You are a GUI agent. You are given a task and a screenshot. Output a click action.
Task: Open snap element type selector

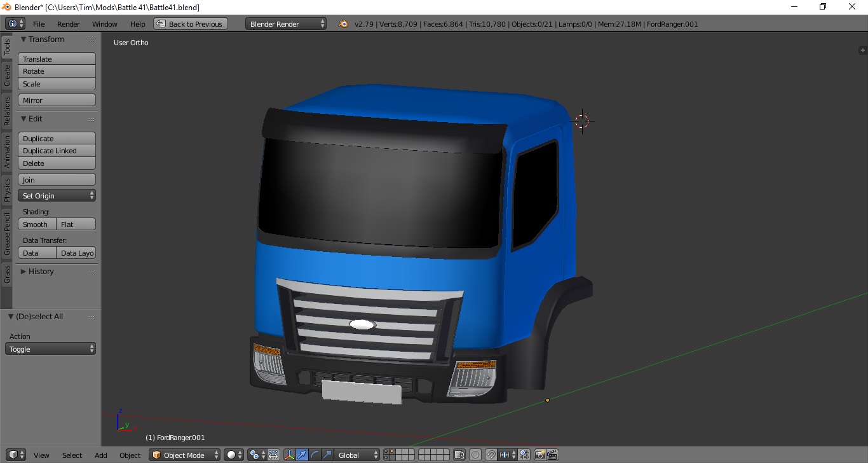click(x=508, y=455)
